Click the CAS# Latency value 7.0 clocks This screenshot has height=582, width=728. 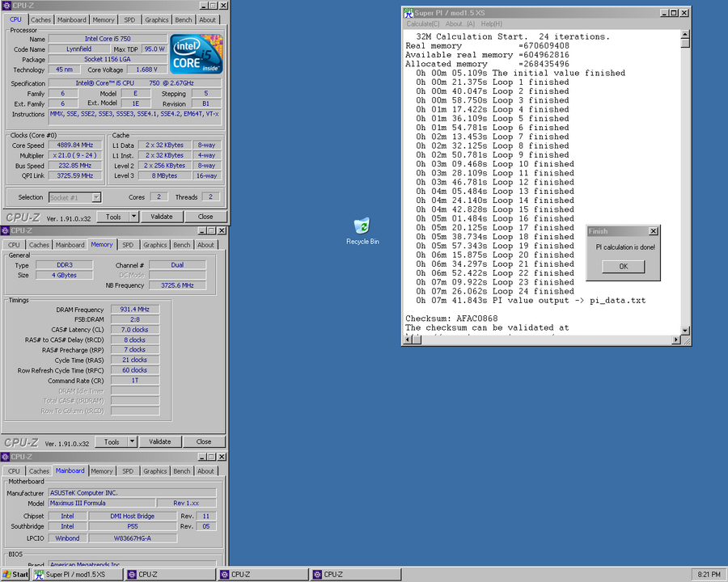(135, 330)
